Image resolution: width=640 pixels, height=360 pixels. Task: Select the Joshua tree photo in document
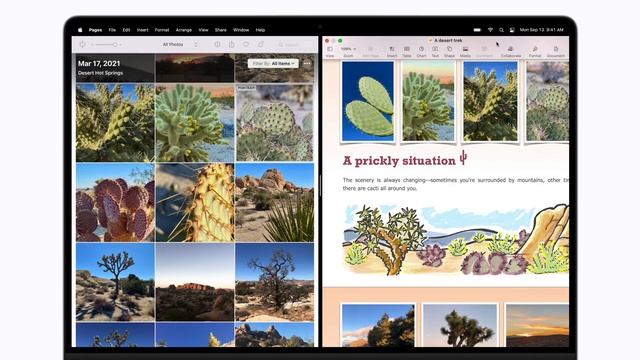pyautogui.click(x=460, y=326)
